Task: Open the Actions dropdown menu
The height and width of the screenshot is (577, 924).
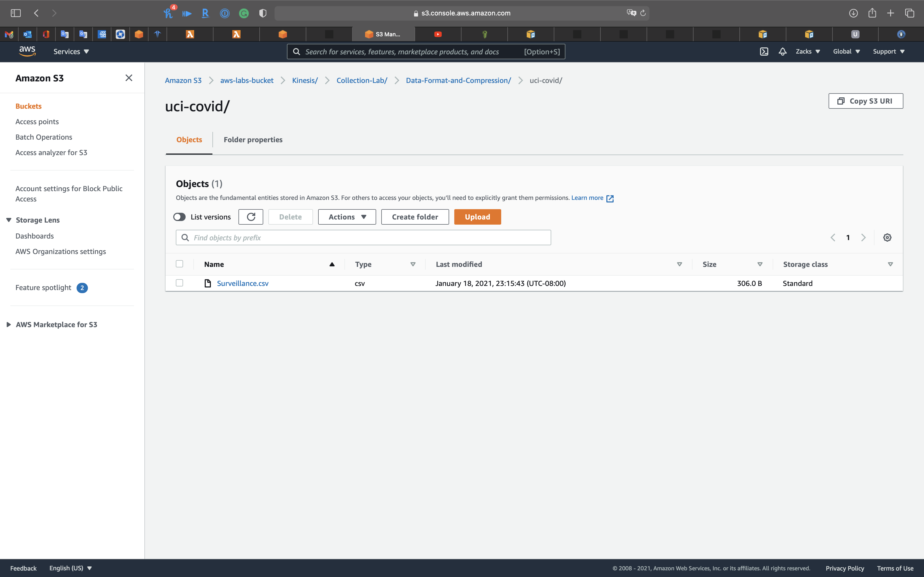Action: pos(347,217)
